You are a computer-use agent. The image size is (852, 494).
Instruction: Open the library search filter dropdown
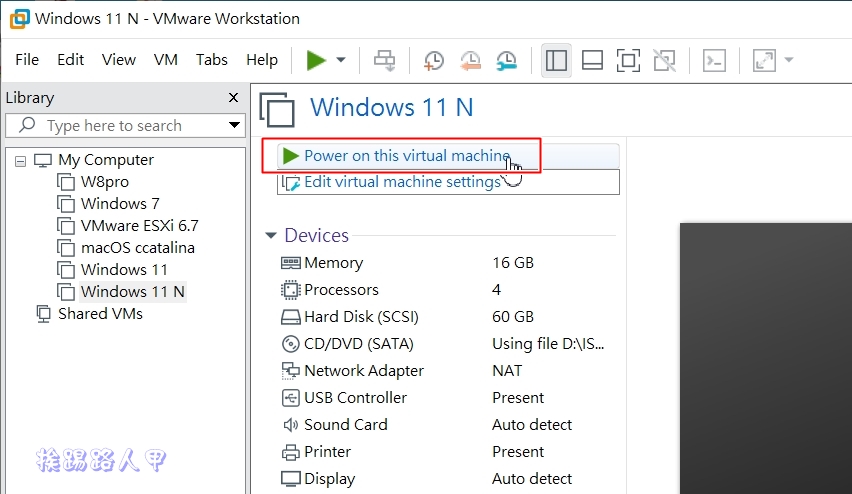pos(234,126)
